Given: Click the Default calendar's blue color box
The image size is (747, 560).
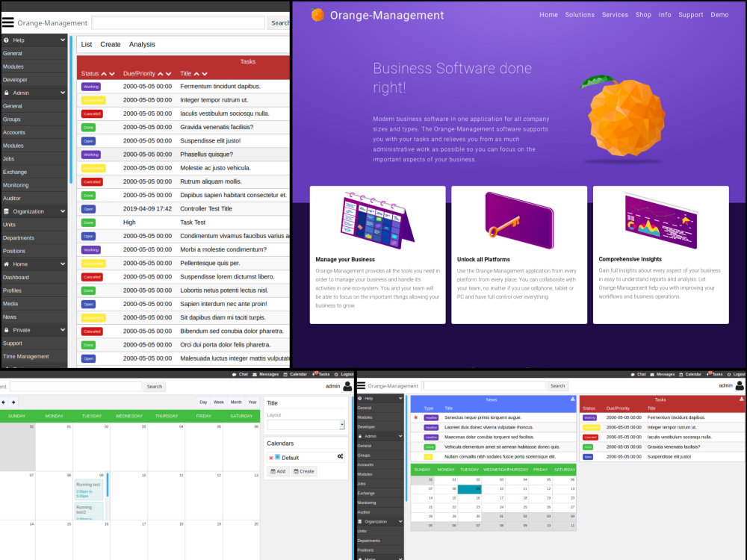Looking at the screenshot, I should coord(278,457).
